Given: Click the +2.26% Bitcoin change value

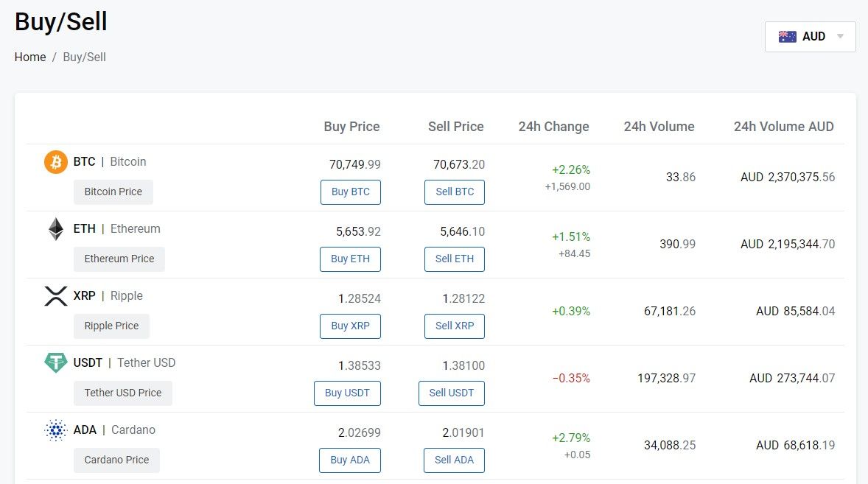Looking at the screenshot, I should 571,170.
